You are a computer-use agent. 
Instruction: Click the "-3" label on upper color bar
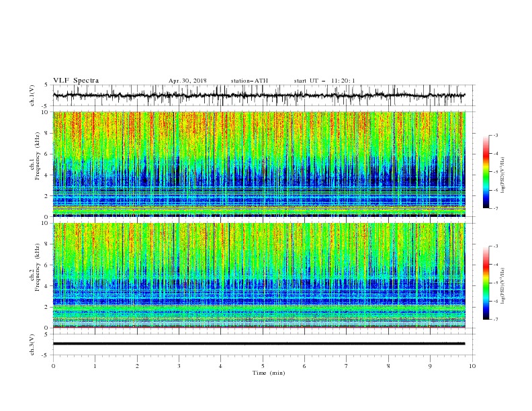(496, 135)
